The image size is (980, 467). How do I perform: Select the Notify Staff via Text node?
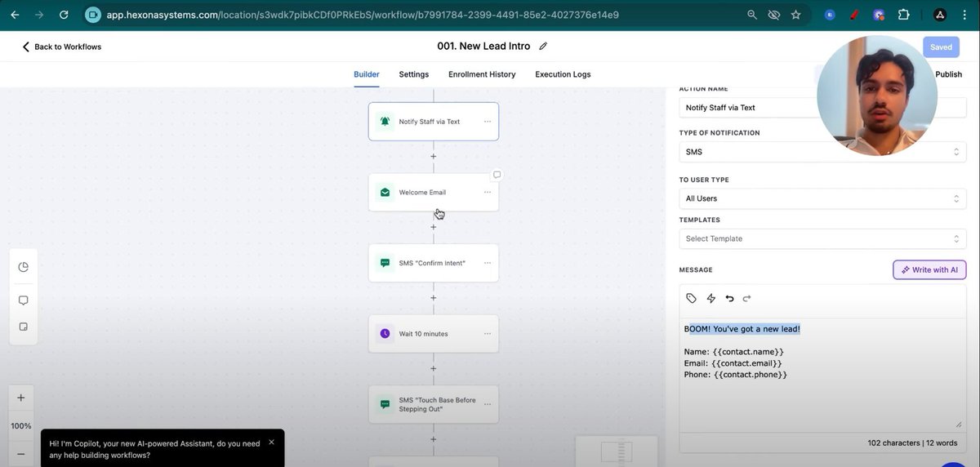point(434,122)
